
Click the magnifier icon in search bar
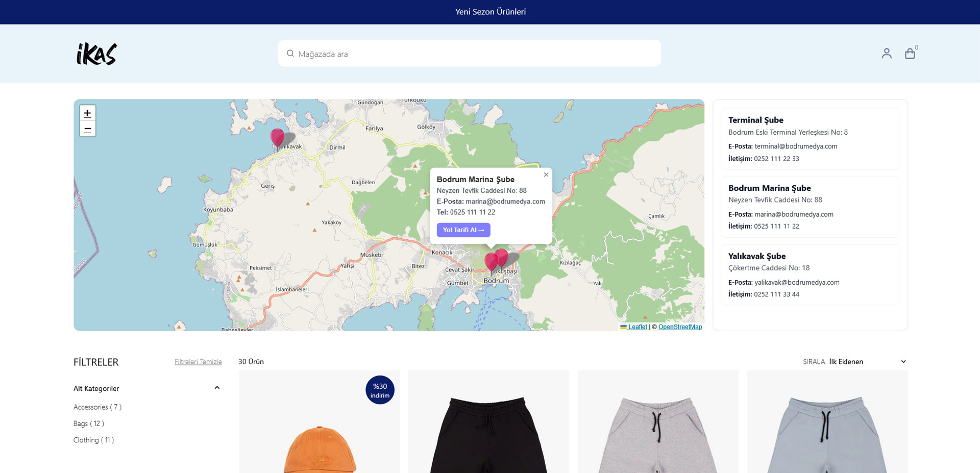click(290, 54)
